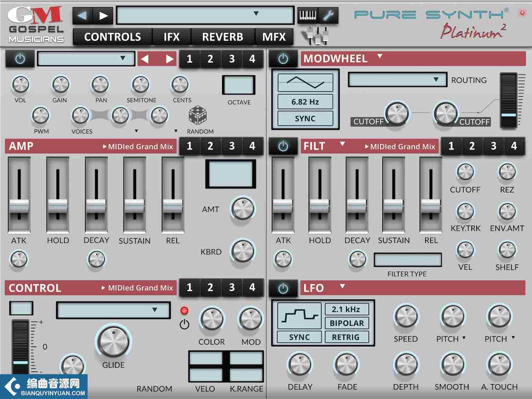This screenshot has height=399, width=532.
Task: Switch to the IFX tab
Action: (172, 37)
